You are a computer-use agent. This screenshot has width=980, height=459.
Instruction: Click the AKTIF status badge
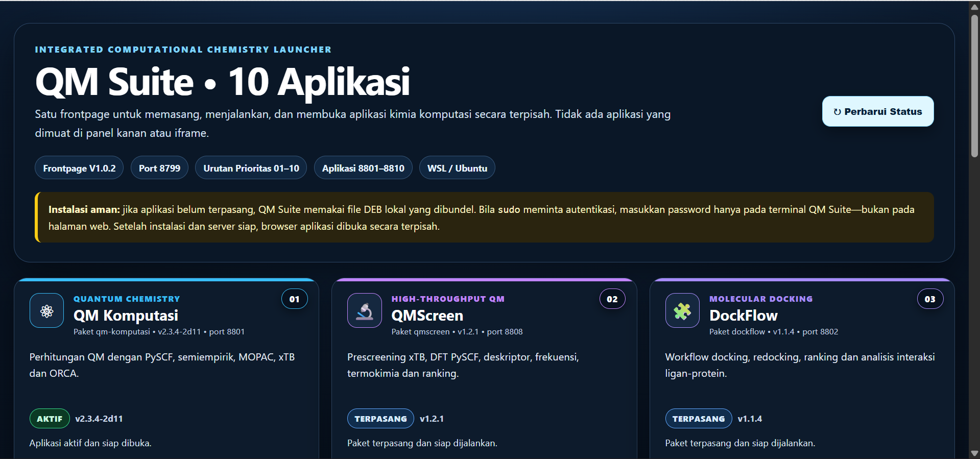click(x=50, y=419)
